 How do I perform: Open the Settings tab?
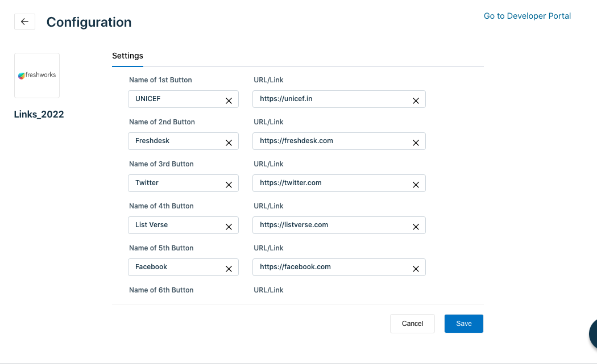[127, 56]
